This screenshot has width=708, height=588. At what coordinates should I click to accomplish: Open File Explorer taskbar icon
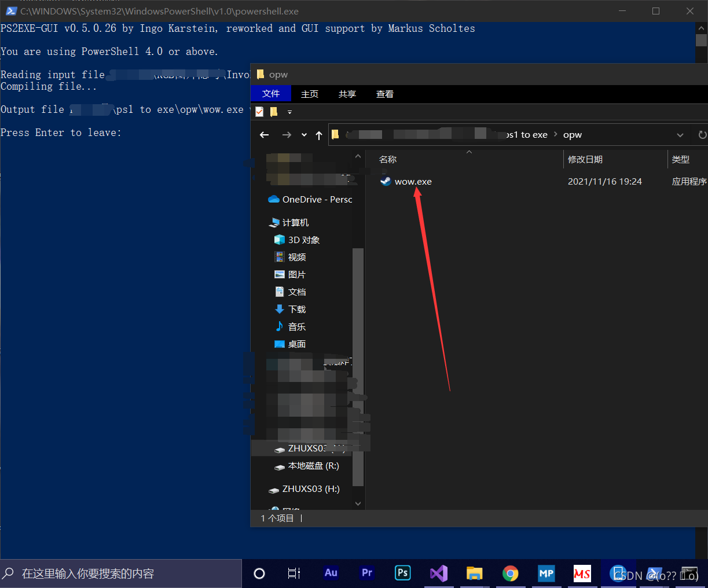[x=474, y=573]
